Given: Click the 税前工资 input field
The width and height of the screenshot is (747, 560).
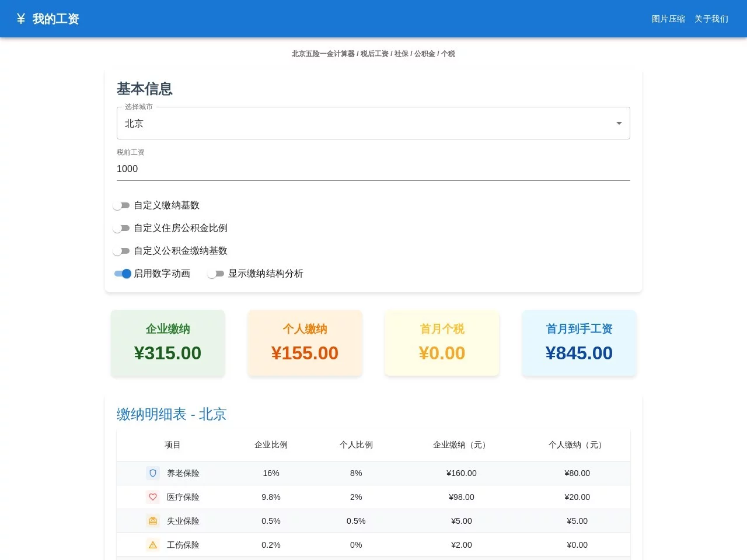Looking at the screenshot, I should coord(373,169).
